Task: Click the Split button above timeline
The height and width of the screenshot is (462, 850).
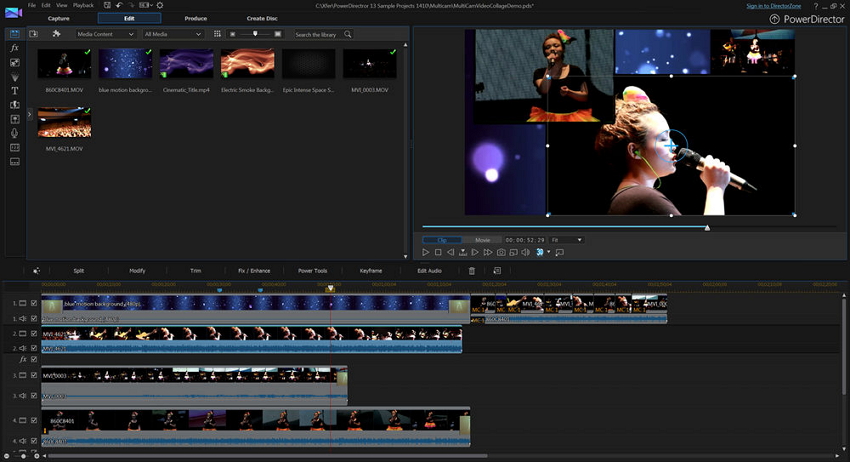Action: point(78,270)
